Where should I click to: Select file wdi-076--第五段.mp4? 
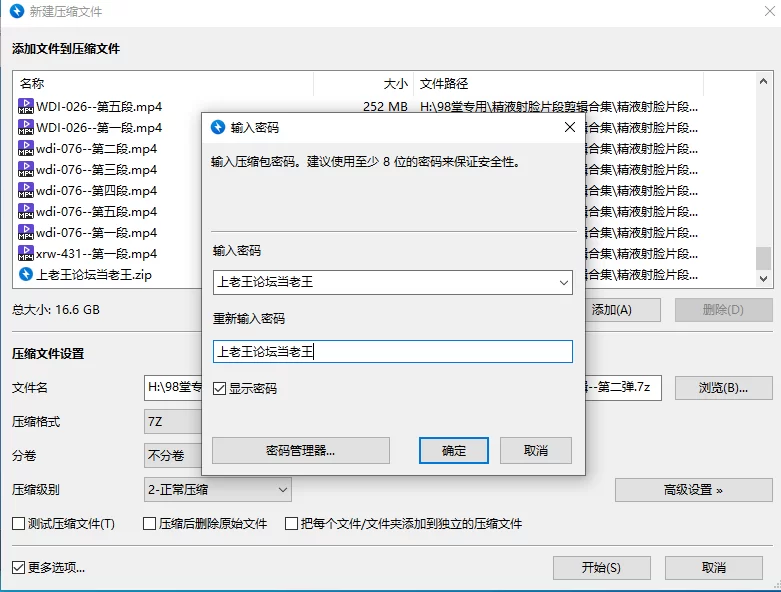[97, 212]
